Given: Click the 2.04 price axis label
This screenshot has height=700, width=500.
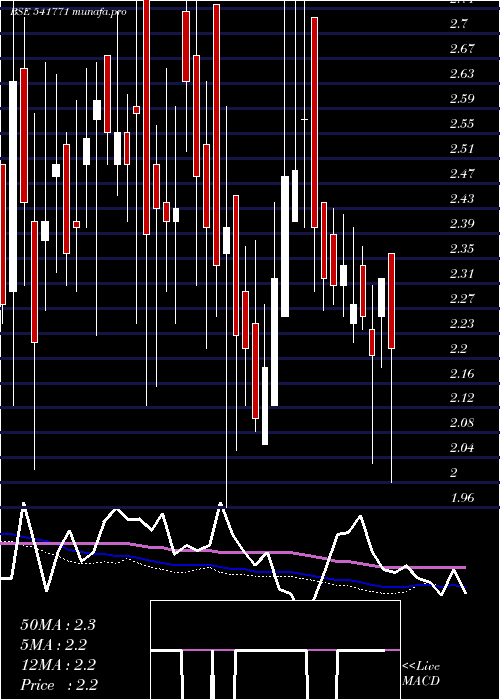Looking at the screenshot, I should (x=462, y=448).
